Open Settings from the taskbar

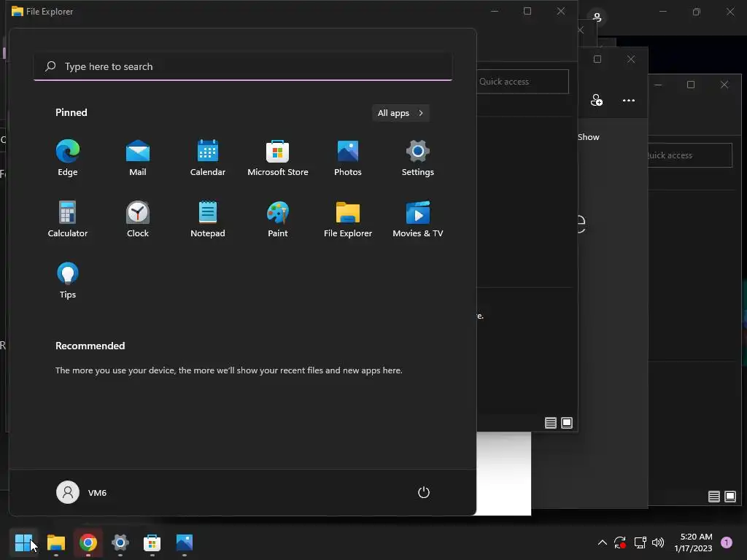120,542
